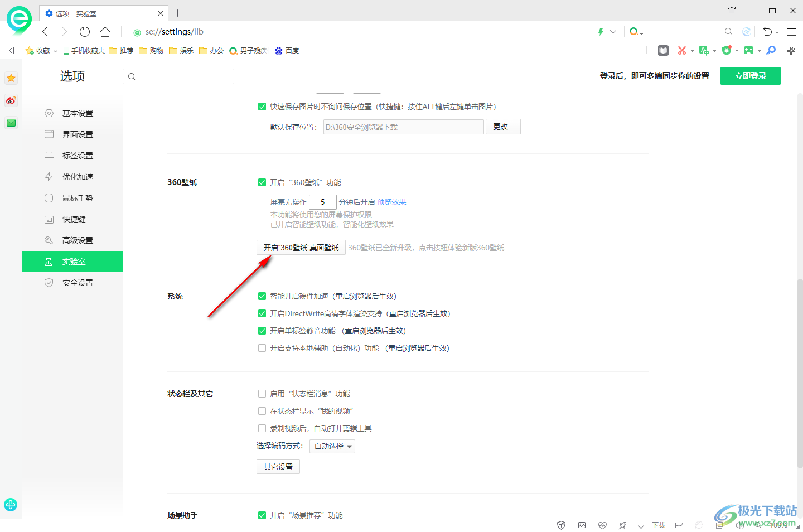Open 基本设置 in settings sidebar
Viewport: 803px width, 532px height.
tap(72, 113)
